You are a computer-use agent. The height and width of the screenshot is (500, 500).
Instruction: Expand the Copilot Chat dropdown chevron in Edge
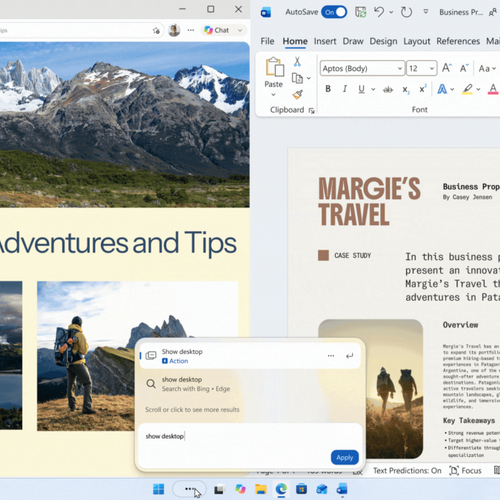[x=240, y=30]
